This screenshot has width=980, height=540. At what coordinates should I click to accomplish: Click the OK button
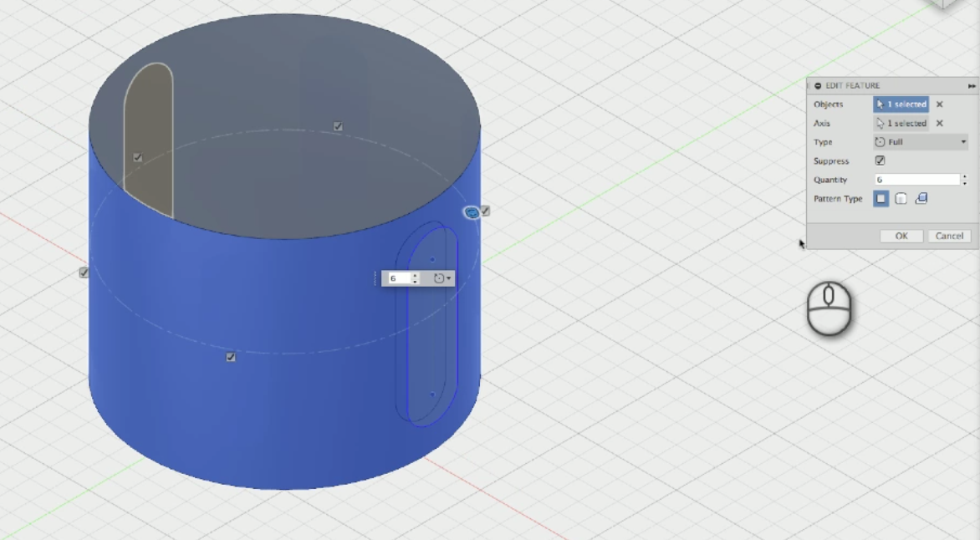(901, 236)
